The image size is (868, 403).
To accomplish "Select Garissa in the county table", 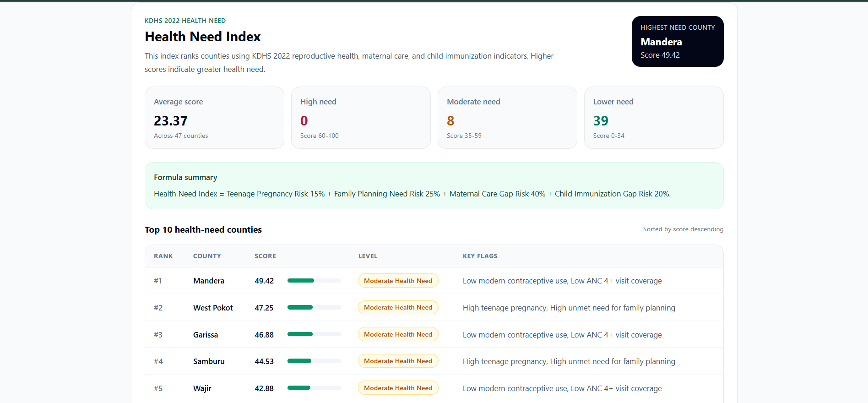I will point(206,335).
